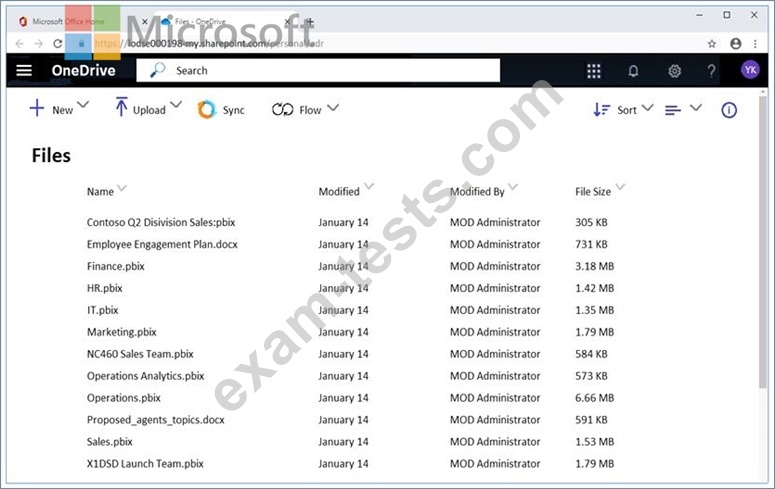The height and width of the screenshot is (489, 775).
Task: Expand the Upload dropdown chevron
Action: point(176,105)
